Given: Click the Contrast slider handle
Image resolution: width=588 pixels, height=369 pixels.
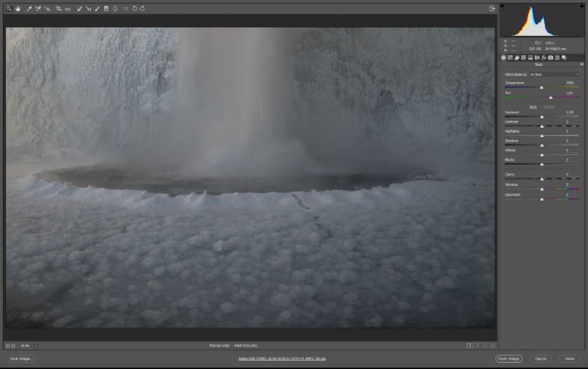Looking at the screenshot, I should point(542,126).
